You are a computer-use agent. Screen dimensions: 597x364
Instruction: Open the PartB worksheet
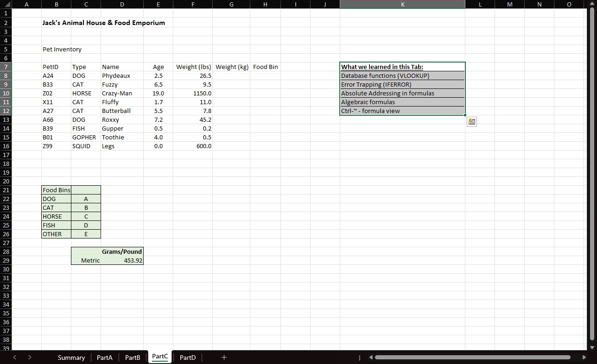tap(132, 357)
